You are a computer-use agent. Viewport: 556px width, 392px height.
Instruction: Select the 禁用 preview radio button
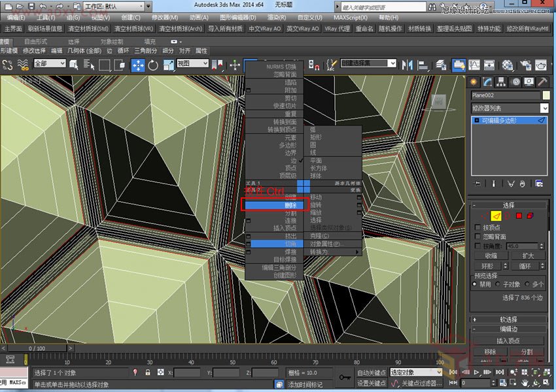point(474,284)
